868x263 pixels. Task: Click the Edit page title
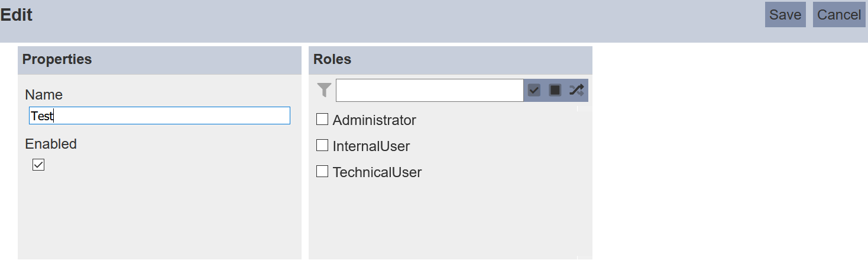[x=17, y=15]
